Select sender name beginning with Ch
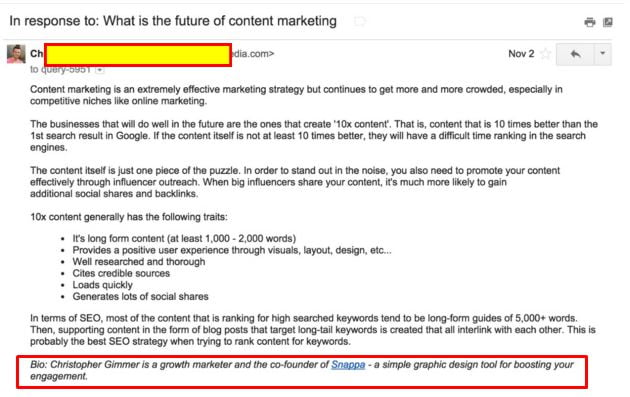Screen dimensions: 630x397 click(37, 54)
